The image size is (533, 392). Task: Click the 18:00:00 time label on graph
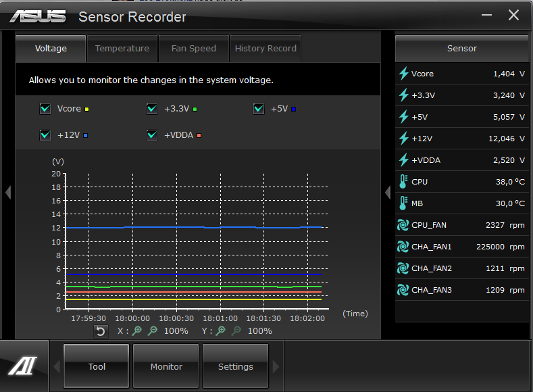coord(132,318)
